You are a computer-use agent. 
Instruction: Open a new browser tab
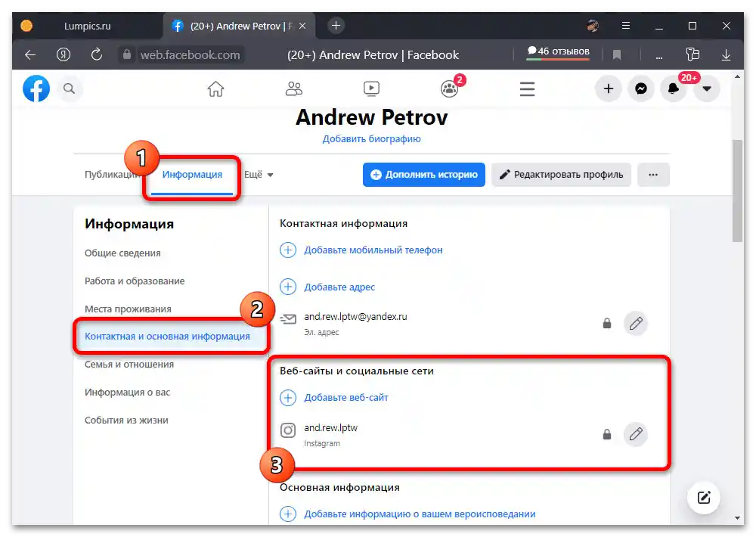336,26
